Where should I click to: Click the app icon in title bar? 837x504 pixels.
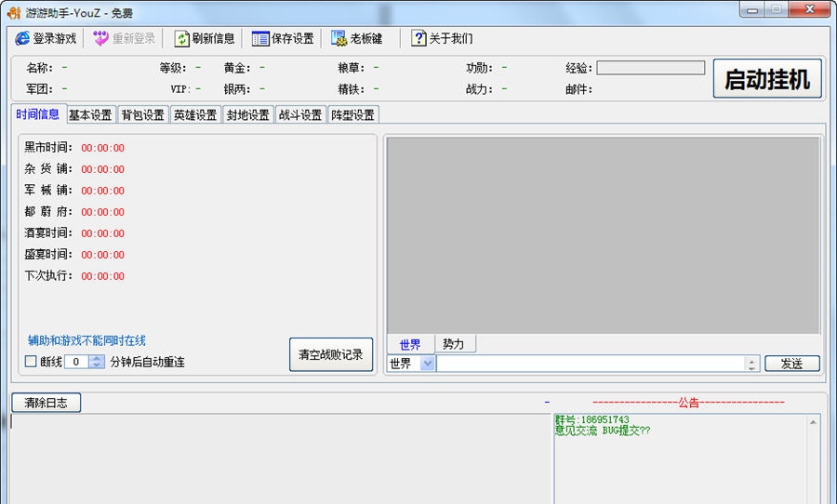coord(14,12)
